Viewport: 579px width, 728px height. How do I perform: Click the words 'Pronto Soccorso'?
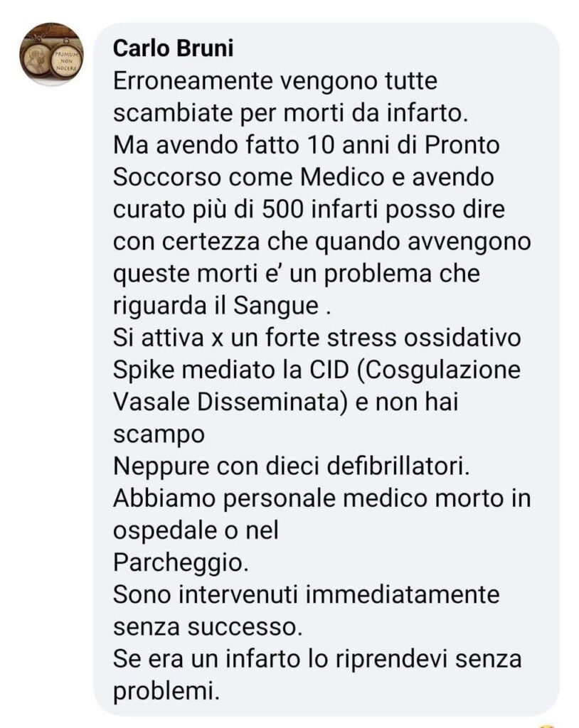pyautogui.click(x=306, y=161)
